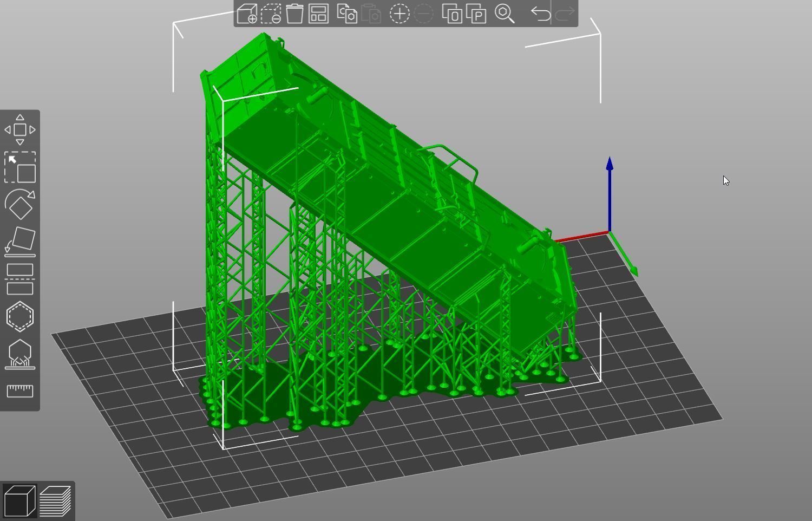
Task: Click the Redo arrow
Action: 564,14
